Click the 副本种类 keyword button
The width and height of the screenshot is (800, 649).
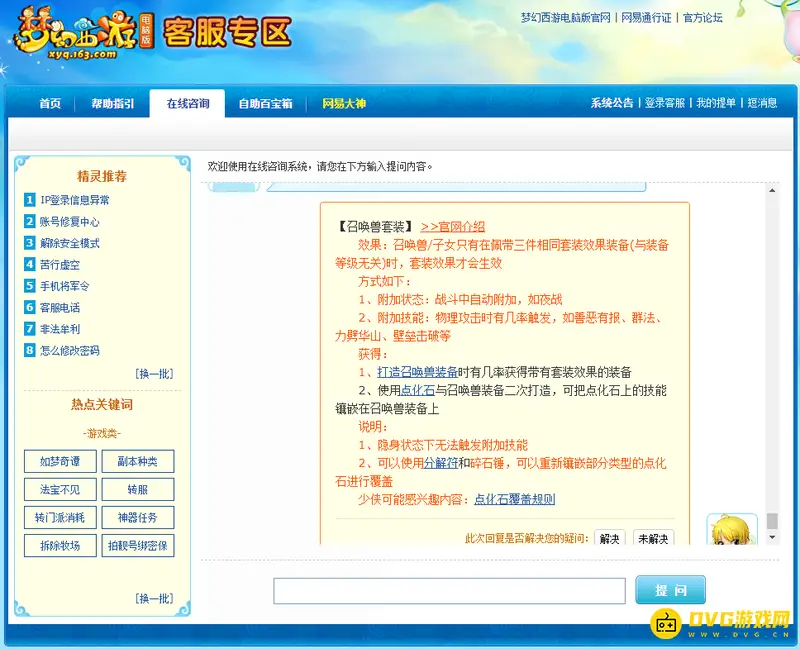pyautogui.click(x=138, y=461)
